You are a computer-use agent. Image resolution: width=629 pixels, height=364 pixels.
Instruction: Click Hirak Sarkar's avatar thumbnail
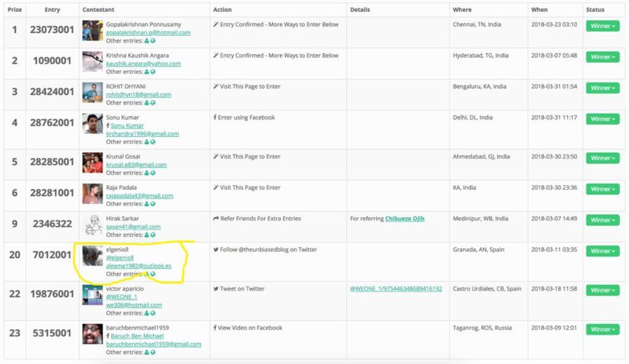[93, 224]
